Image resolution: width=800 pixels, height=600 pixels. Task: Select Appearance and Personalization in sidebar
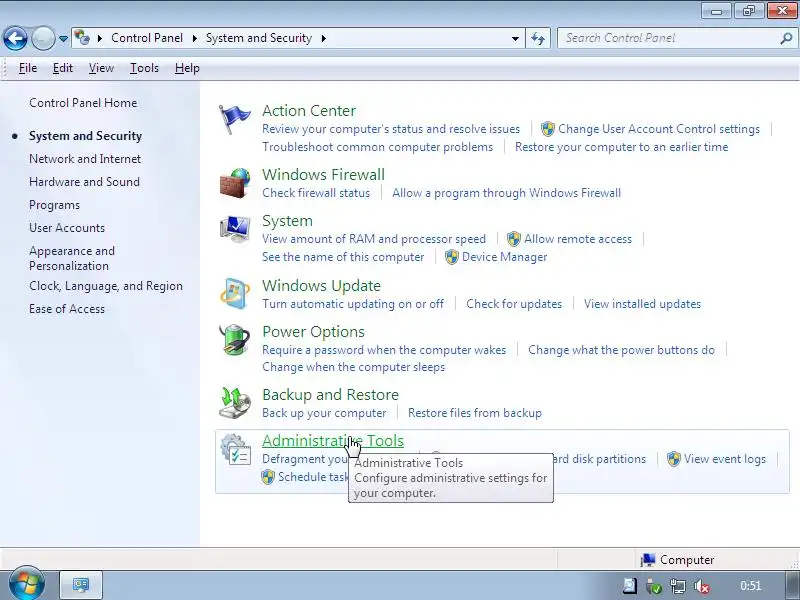point(72,258)
